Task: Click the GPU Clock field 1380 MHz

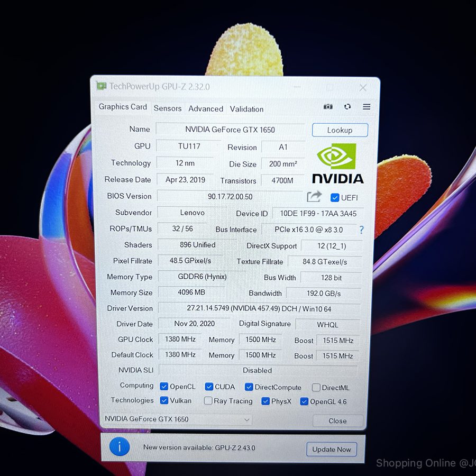Action: pyautogui.click(x=180, y=339)
